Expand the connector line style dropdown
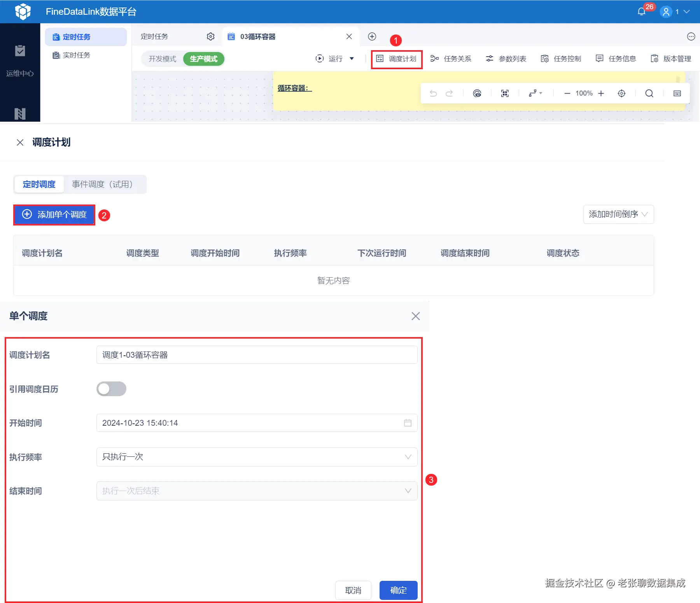Image resolution: width=700 pixels, height=603 pixels. [535, 93]
